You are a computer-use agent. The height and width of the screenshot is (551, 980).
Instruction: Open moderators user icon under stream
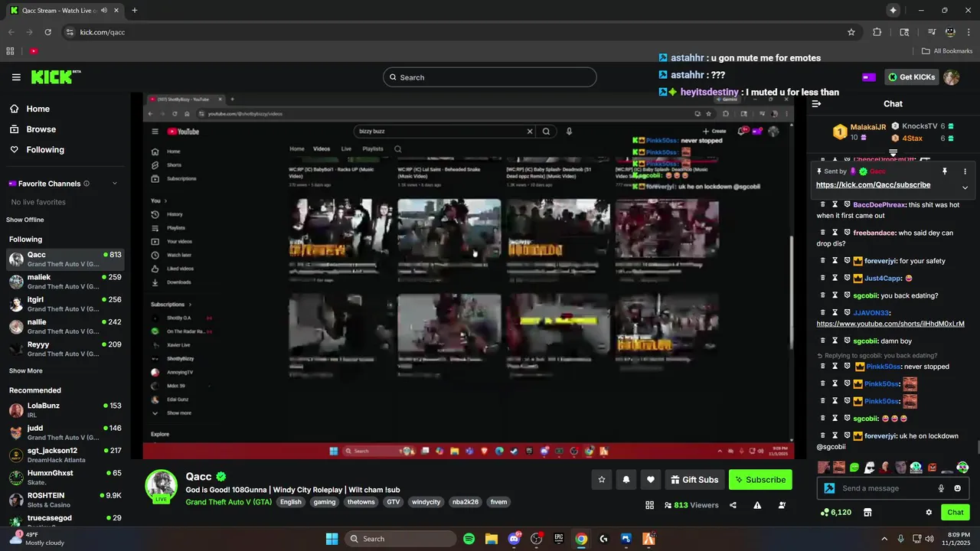(x=782, y=505)
